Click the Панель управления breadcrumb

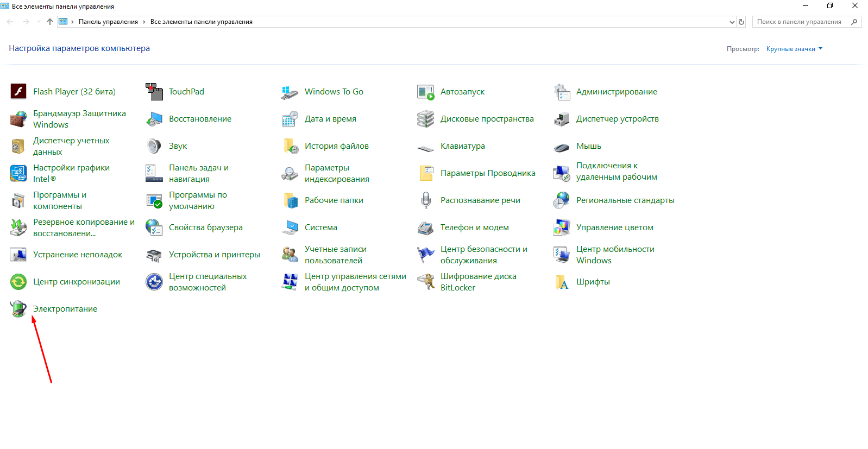(108, 22)
